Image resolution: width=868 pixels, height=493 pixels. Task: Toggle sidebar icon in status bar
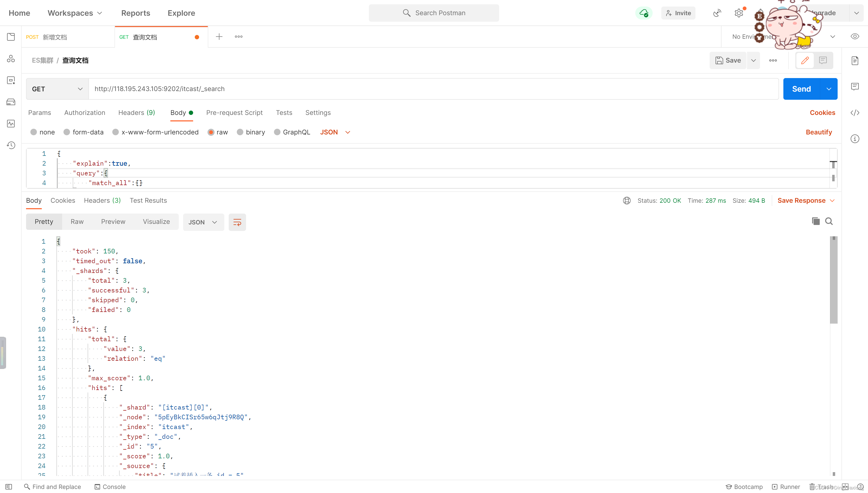coord(9,486)
